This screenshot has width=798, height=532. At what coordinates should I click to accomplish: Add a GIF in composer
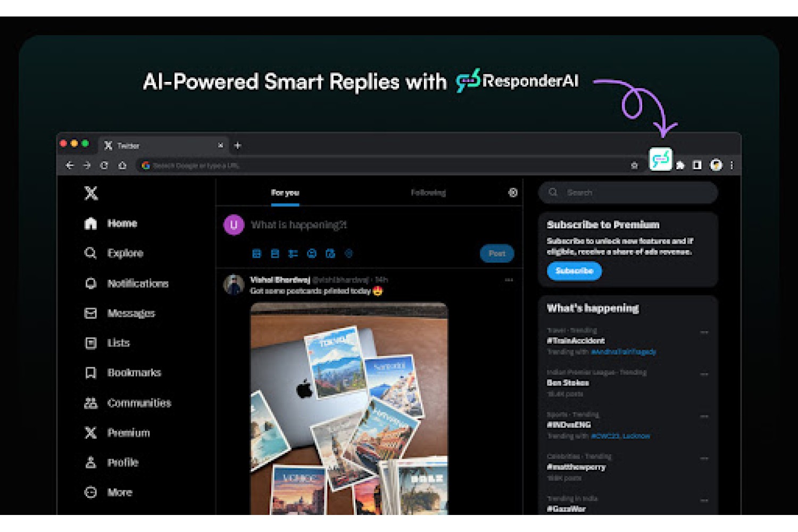tap(275, 254)
